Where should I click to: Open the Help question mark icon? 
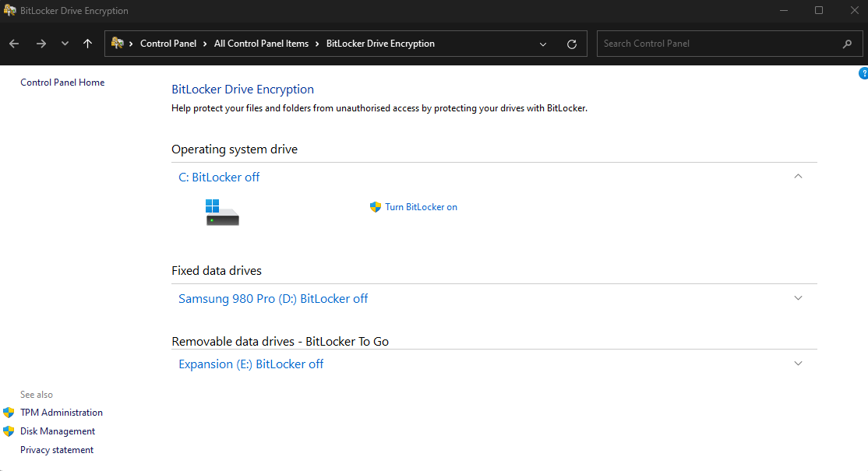point(863,72)
